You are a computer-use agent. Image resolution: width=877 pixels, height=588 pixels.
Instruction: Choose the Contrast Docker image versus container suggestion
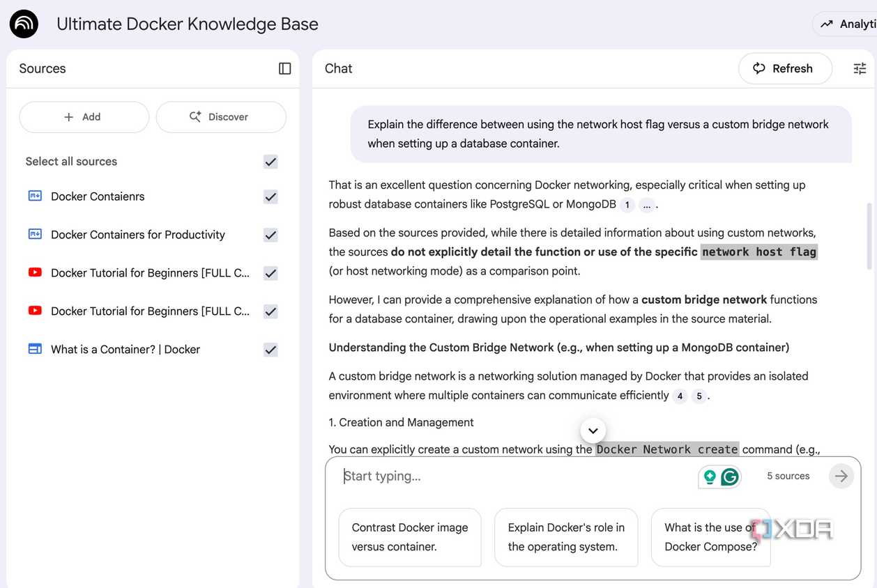[410, 537]
